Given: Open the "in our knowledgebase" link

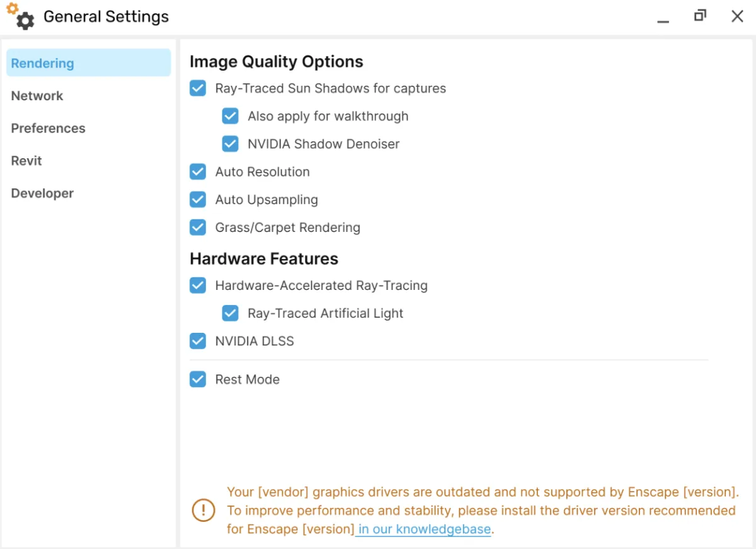Looking at the screenshot, I should coord(425,529).
